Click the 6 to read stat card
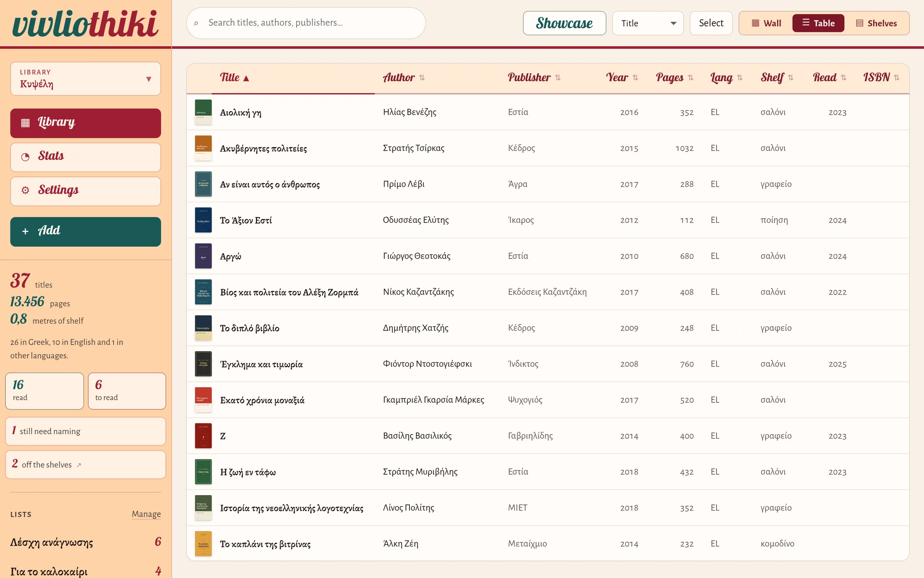Screen dimensions: 924x578 click(127, 391)
